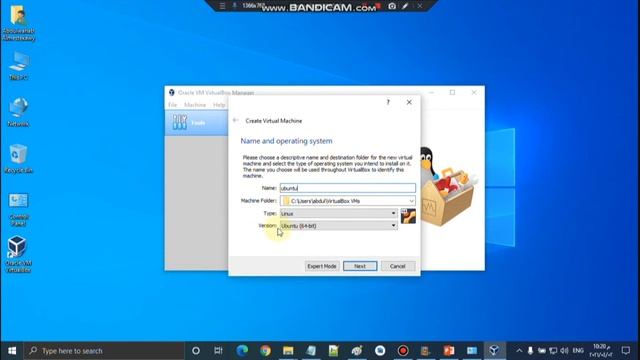Launch Microsoft Edge from the taskbar
The width and height of the screenshot is (640, 360).
click(x=242, y=351)
